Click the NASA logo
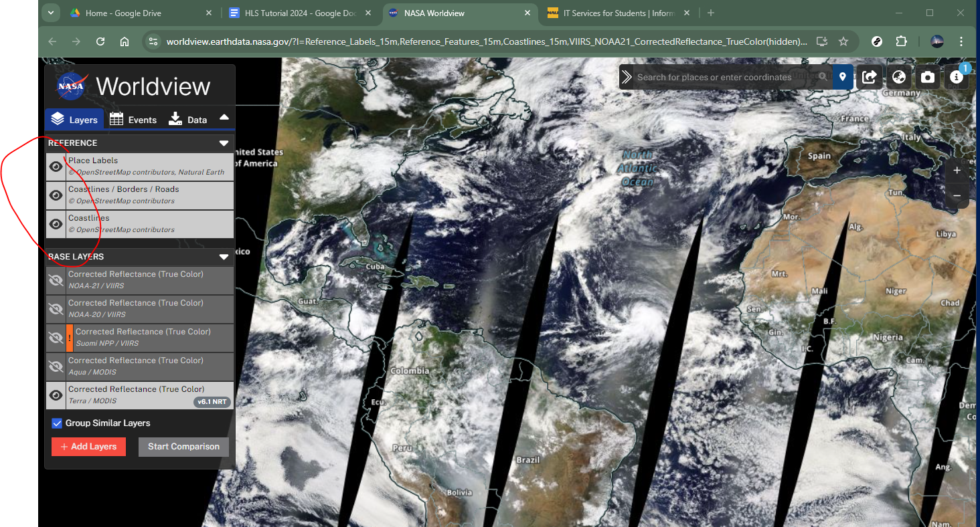This screenshot has width=980, height=527. pyautogui.click(x=71, y=86)
